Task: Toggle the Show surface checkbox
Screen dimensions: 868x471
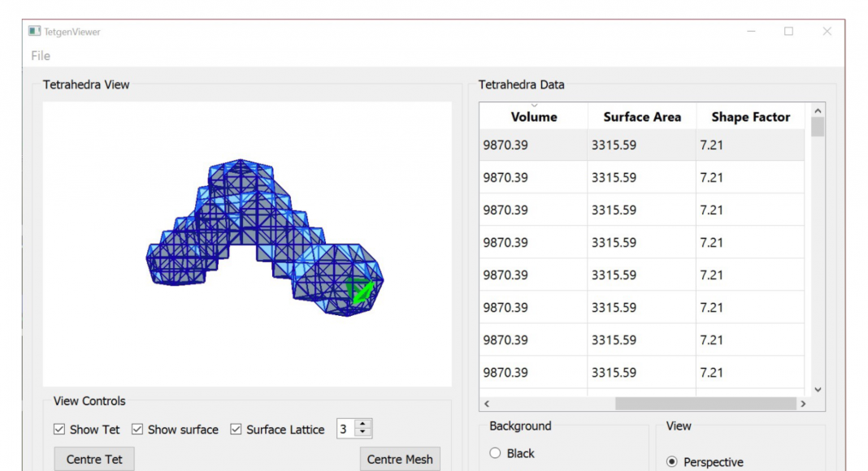Action: [x=137, y=429]
